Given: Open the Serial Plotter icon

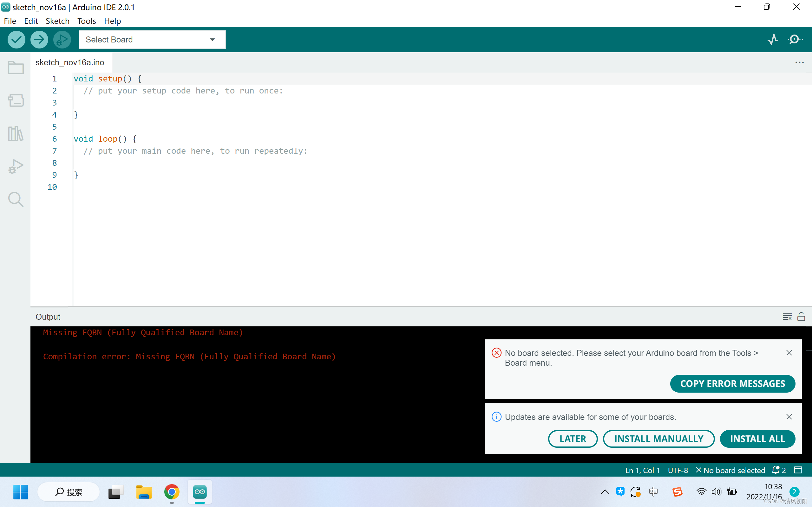Looking at the screenshot, I should 772,40.
